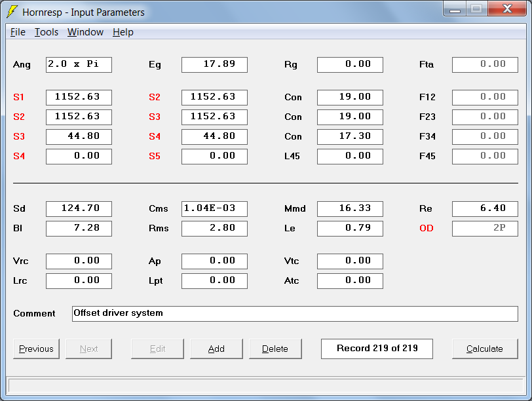Click the Vtc input field

350,261
